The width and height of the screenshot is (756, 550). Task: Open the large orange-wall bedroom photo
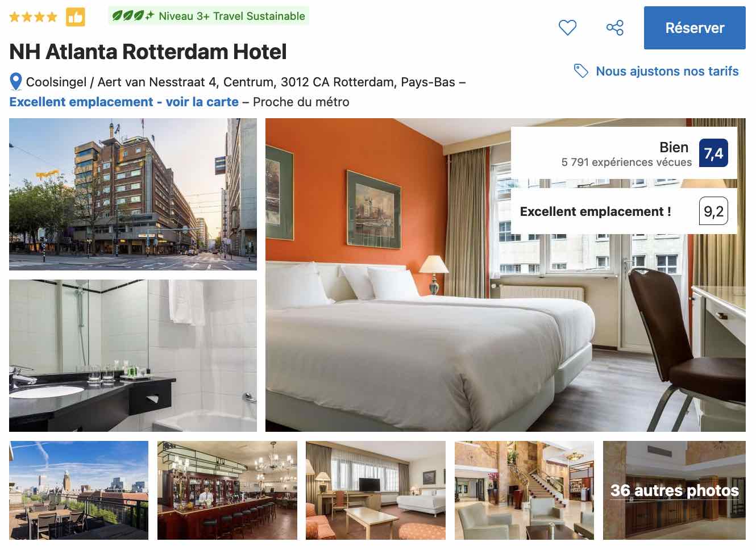coord(505,275)
